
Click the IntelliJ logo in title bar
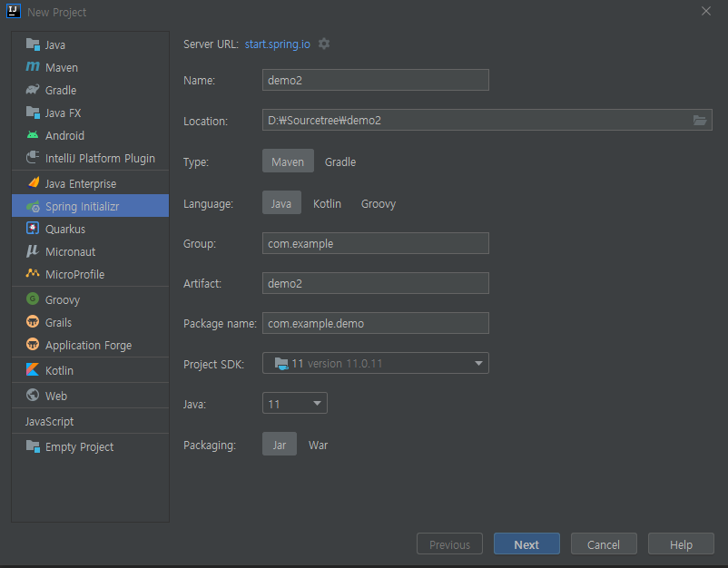pyautogui.click(x=14, y=11)
